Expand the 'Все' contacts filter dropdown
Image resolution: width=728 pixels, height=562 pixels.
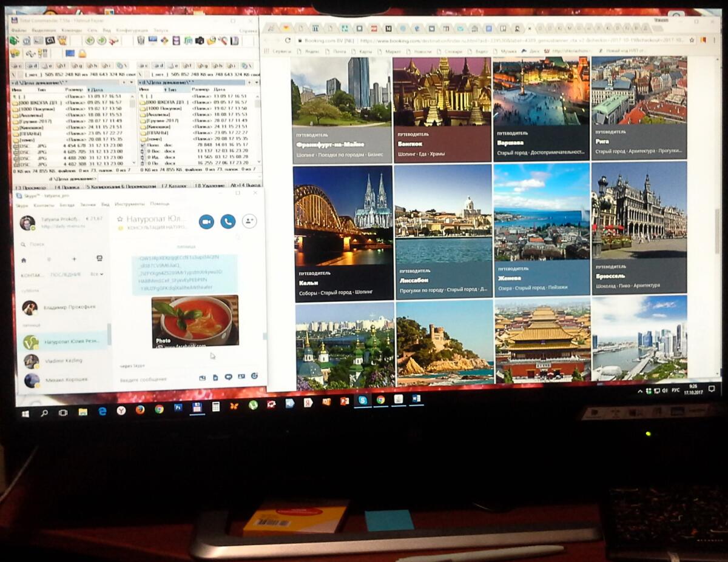point(96,275)
